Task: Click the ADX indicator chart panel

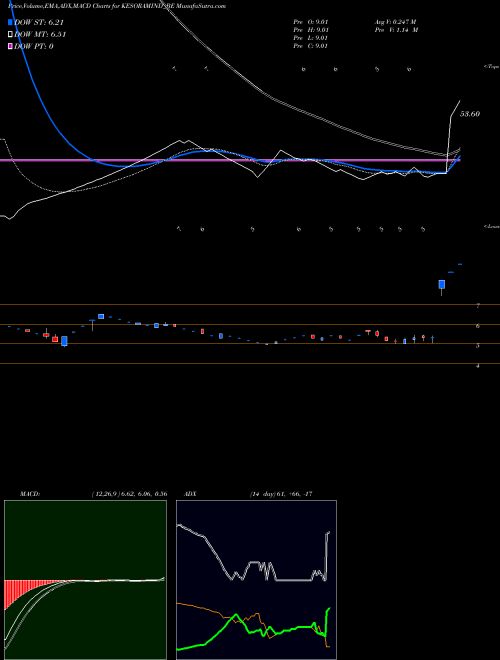Action: 256,580
